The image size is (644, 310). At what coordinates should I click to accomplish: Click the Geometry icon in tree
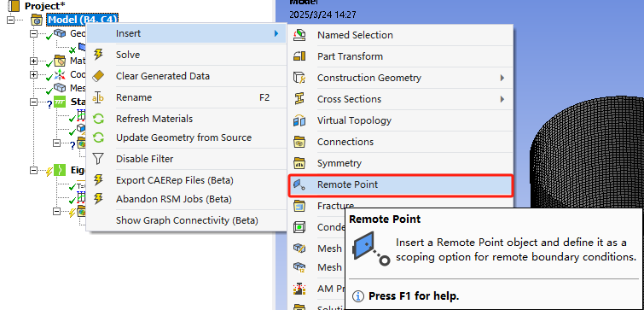(60, 33)
